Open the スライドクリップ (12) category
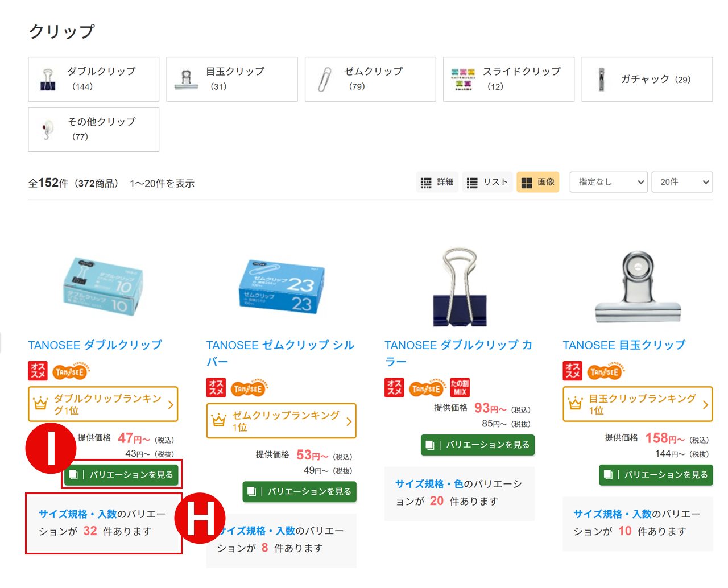The image size is (728, 588). (x=509, y=79)
